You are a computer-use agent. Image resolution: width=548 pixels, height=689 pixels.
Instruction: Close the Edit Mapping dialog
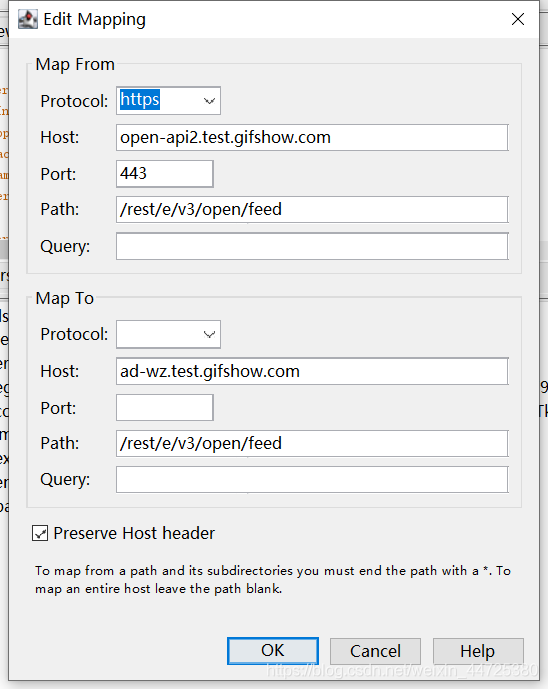518,19
